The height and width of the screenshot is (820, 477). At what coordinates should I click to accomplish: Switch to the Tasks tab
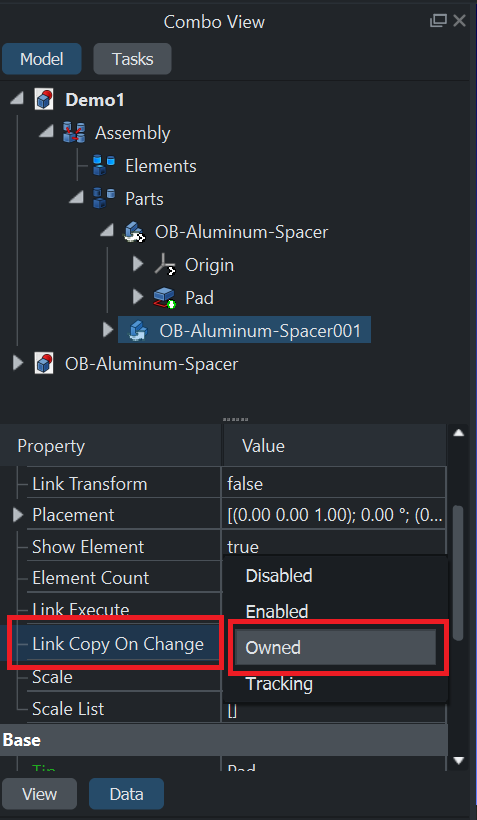132,59
